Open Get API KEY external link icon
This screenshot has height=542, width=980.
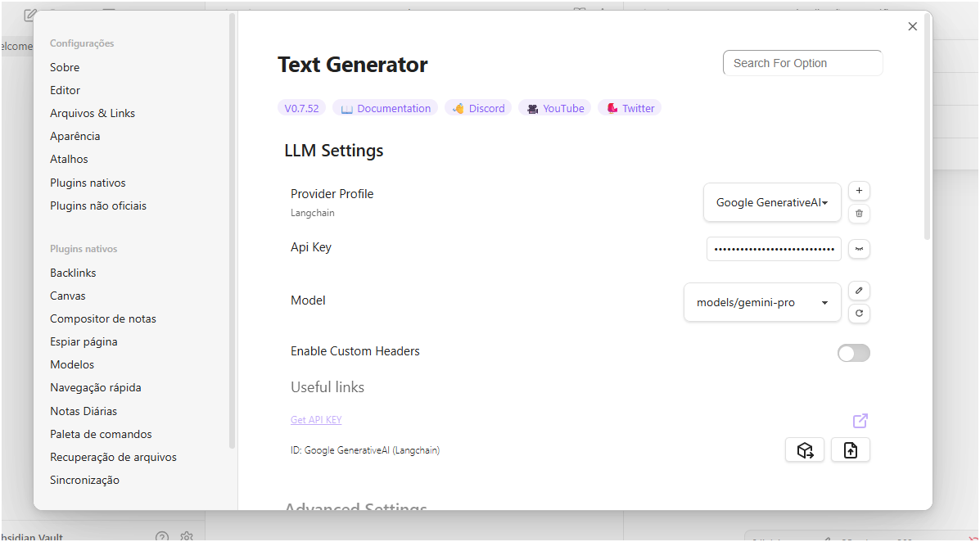[x=860, y=421]
